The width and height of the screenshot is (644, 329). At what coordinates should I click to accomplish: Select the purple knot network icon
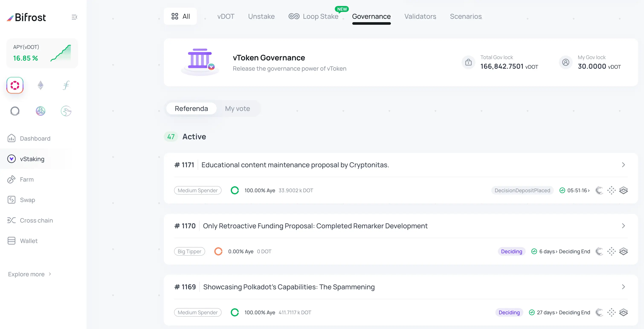(41, 111)
